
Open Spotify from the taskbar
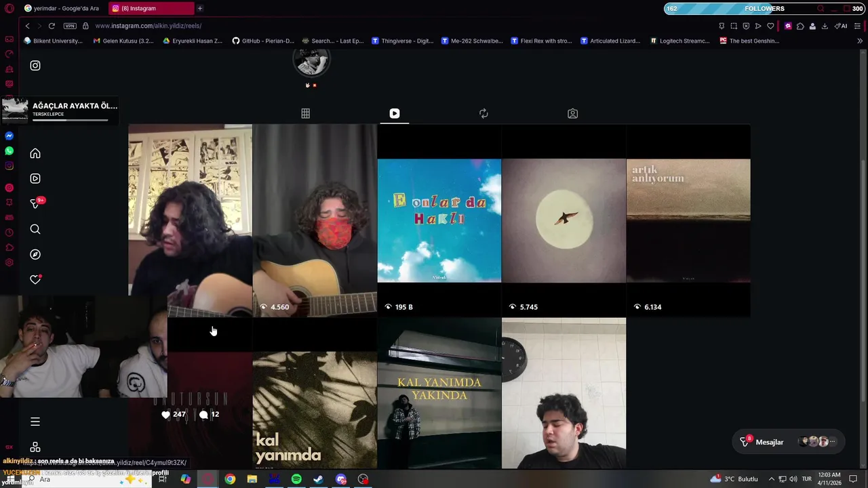296,479
